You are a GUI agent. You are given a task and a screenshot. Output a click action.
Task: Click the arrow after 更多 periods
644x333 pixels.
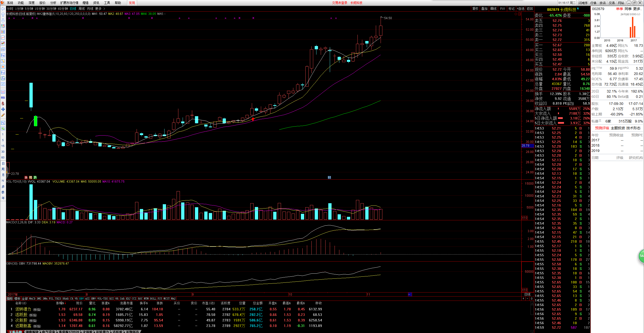(x=104, y=9)
